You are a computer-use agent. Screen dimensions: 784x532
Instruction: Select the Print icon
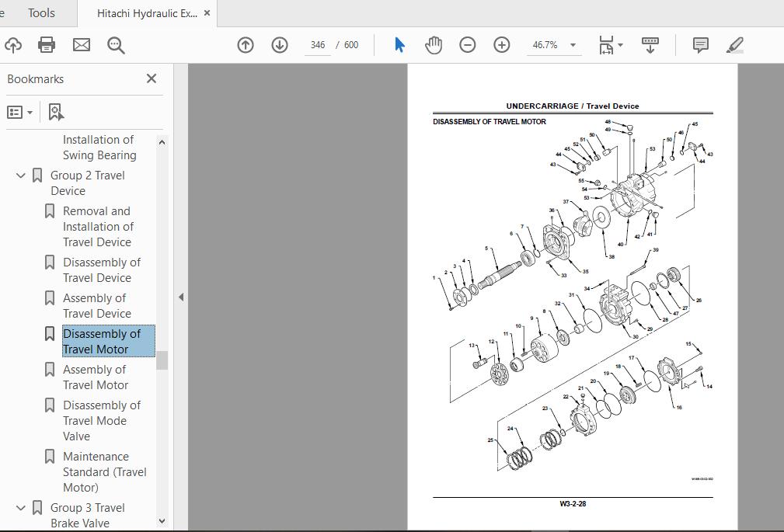point(46,44)
